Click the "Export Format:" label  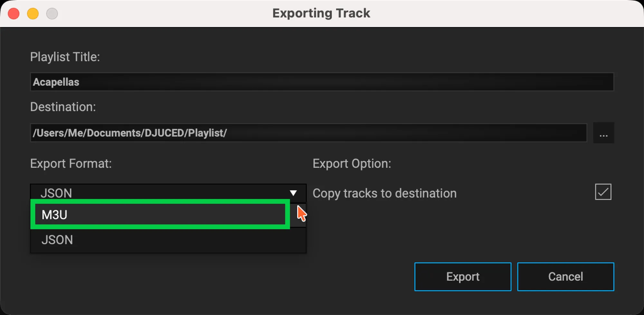[71, 163]
